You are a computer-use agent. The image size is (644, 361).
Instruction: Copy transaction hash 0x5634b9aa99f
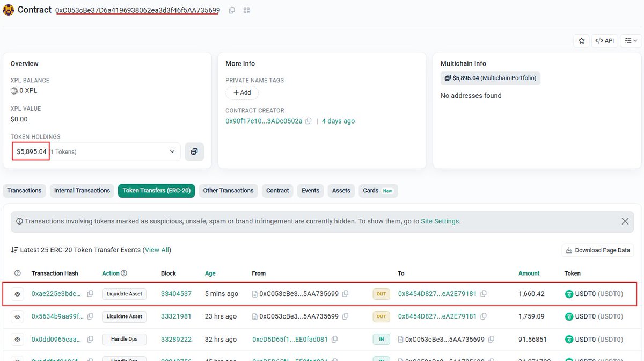pyautogui.click(x=90, y=316)
